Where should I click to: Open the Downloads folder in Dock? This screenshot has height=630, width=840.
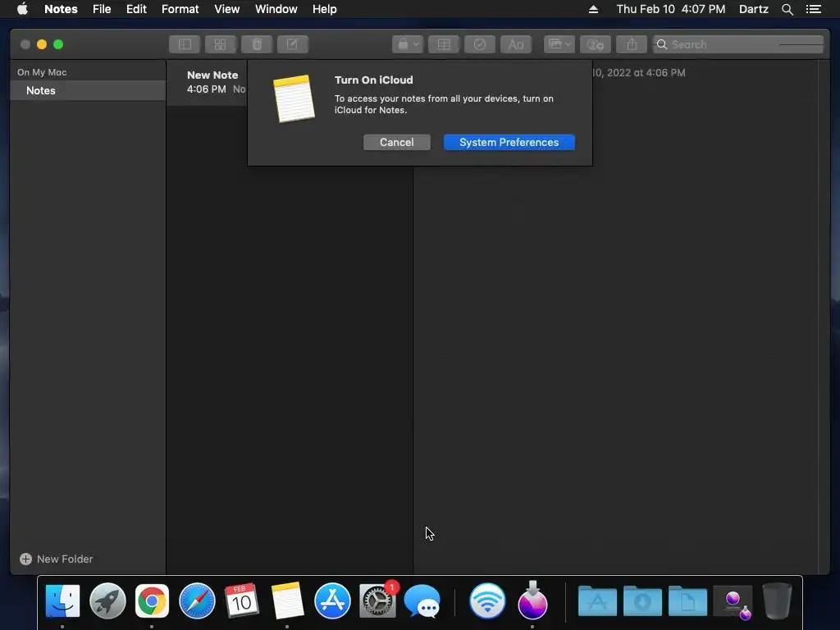642,601
